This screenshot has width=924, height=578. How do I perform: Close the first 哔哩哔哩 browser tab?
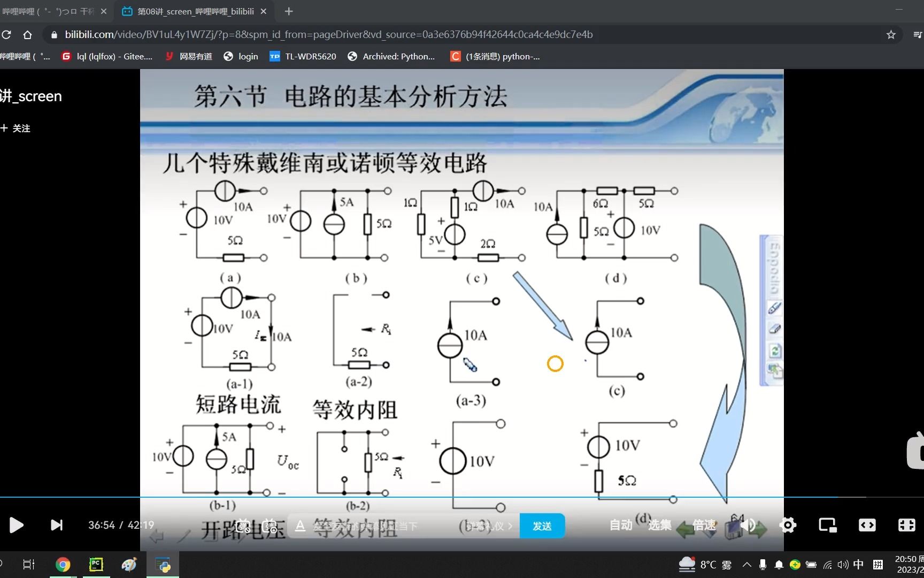coord(104,11)
